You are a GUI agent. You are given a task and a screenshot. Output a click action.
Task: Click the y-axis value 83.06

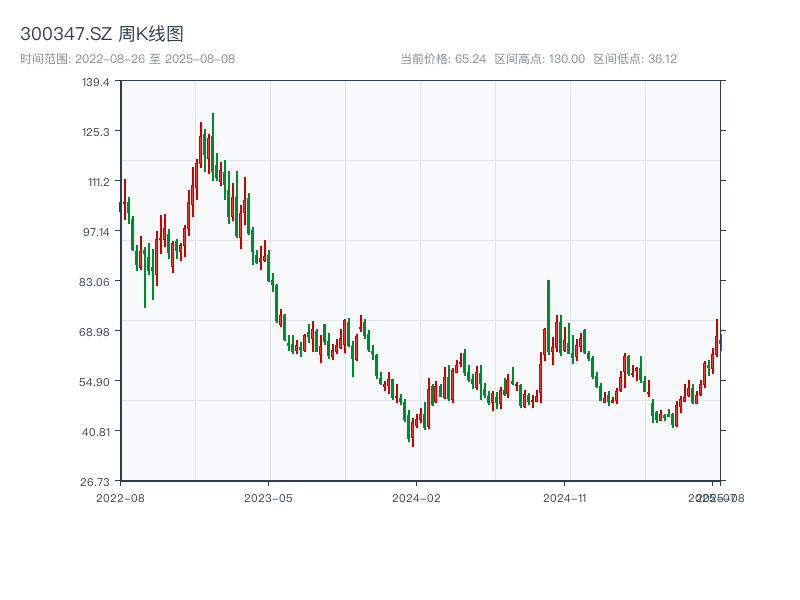point(94,282)
